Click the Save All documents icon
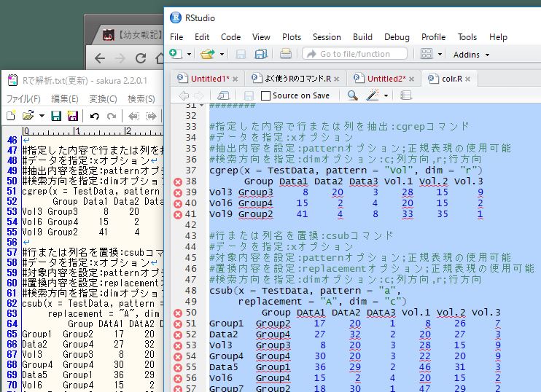Image resolution: width=541 pixels, height=392 pixels. 261,54
